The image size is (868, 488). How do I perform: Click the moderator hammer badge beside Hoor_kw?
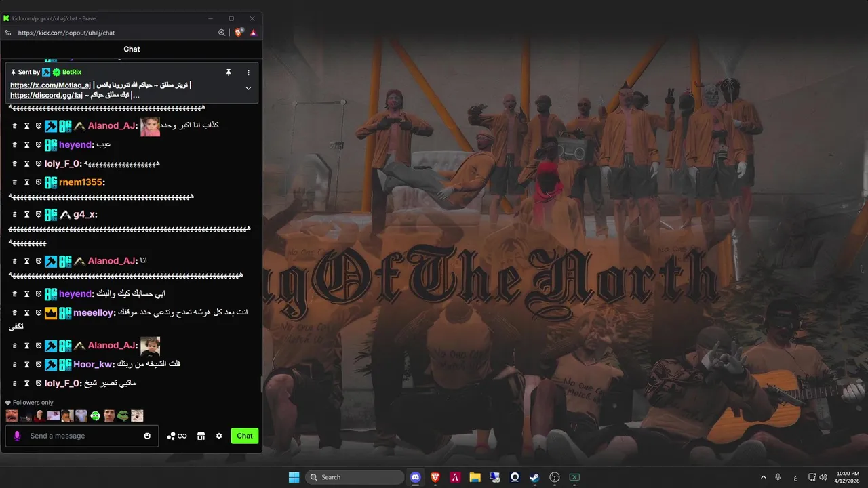51,365
